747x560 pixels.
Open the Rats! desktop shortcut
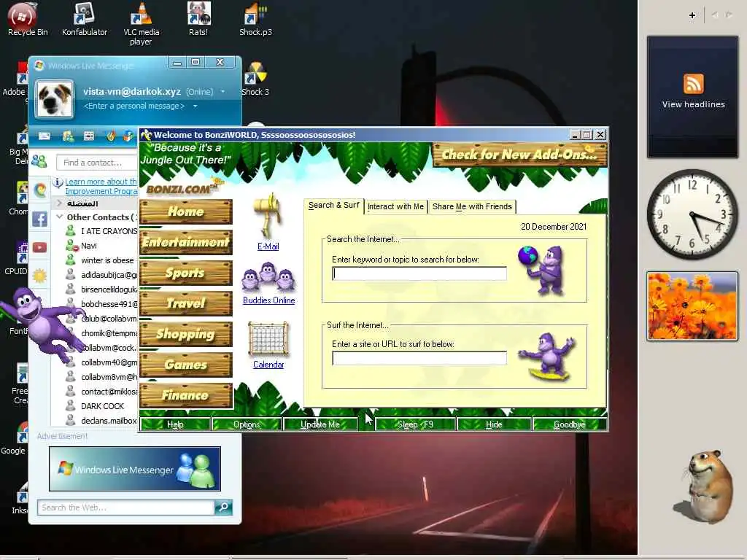click(198, 19)
